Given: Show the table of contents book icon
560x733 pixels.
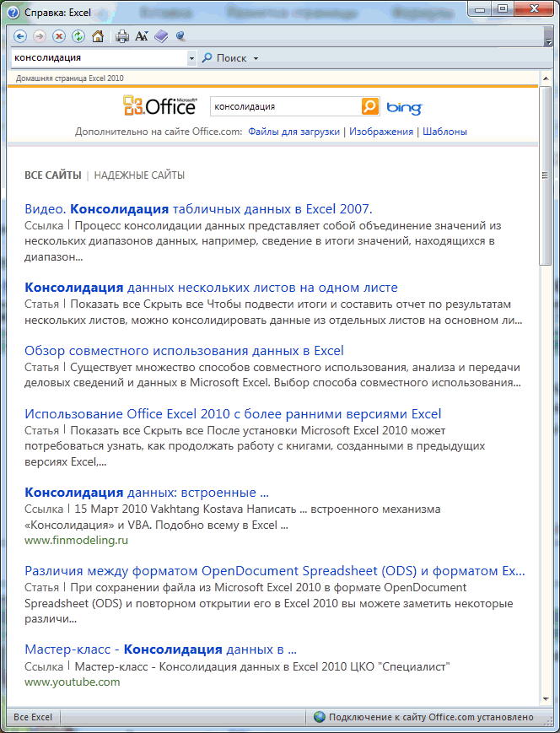Looking at the screenshot, I should pyautogui.click(x=161, y=36).
